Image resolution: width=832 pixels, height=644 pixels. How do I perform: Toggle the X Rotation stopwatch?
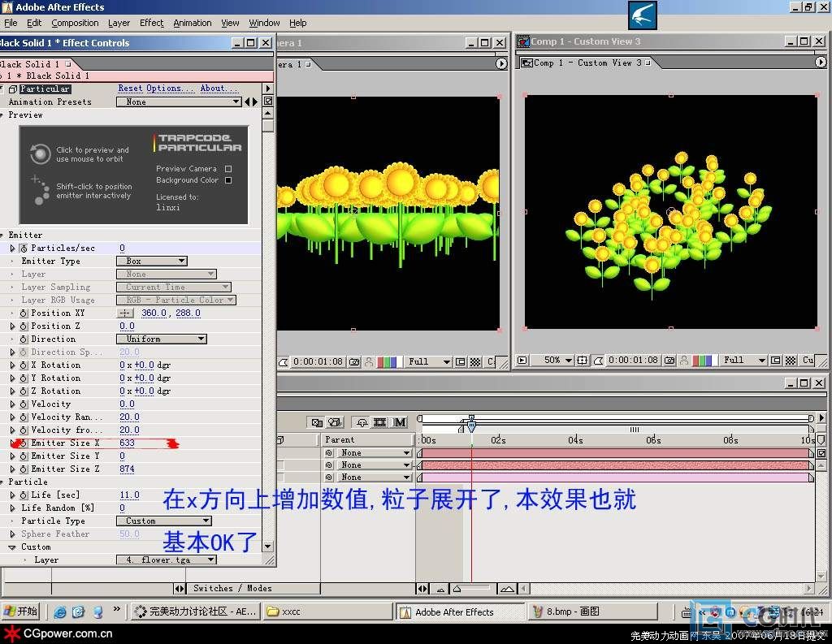(24, 365)
